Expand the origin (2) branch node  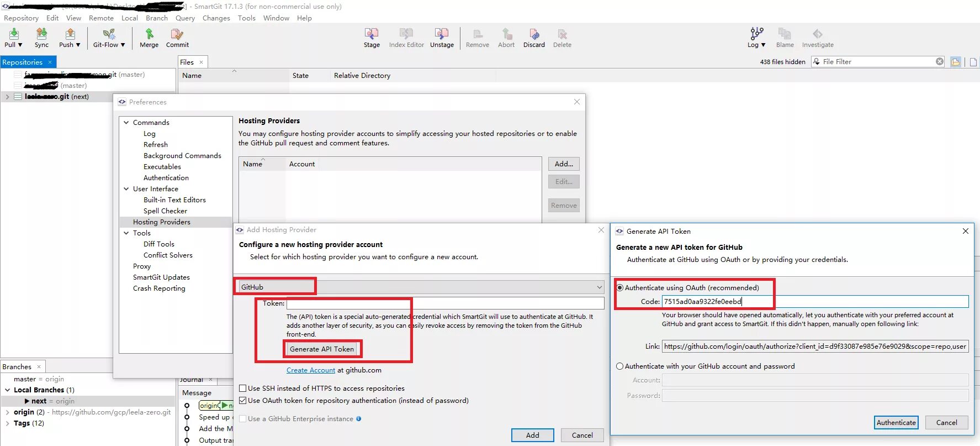[x=7, y=412]
